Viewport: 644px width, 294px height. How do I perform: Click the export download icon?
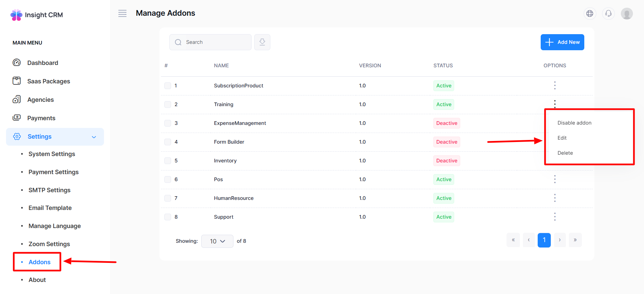tap(262, 42)
